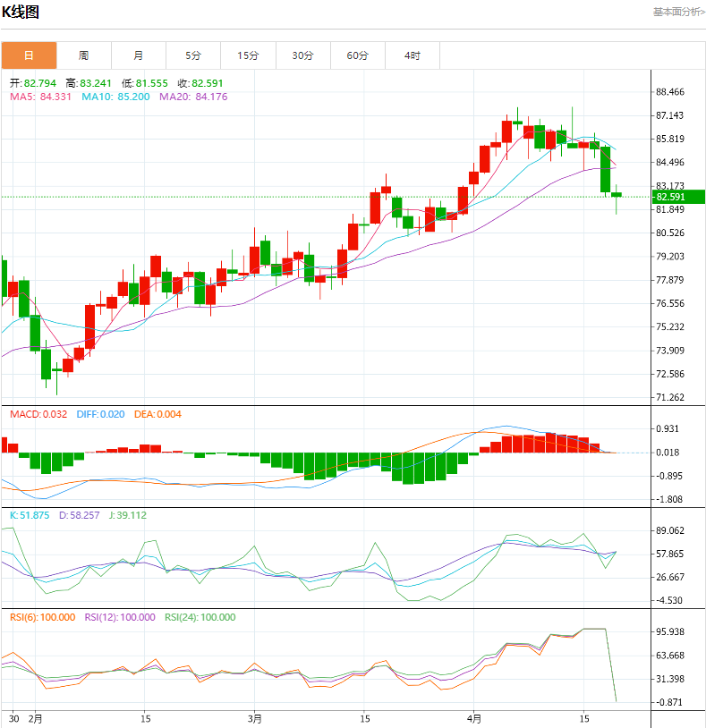Open the 月 monthly chart tab

(139, 55)
